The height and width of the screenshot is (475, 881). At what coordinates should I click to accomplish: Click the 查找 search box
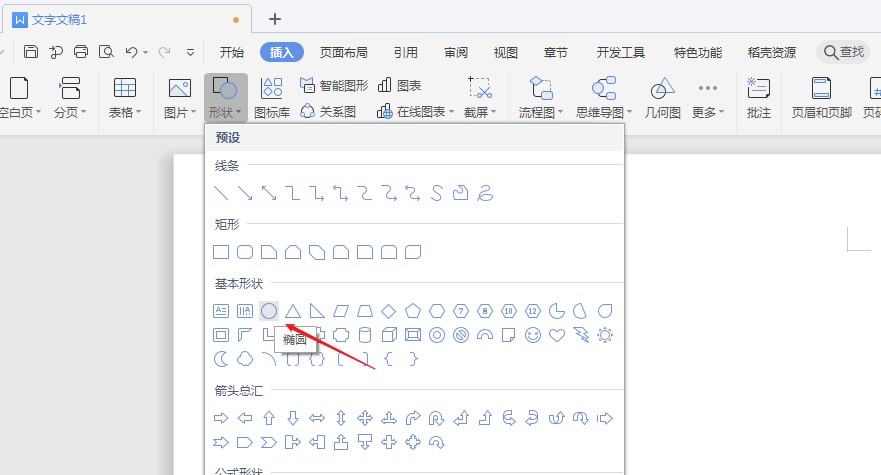(843, 52)
